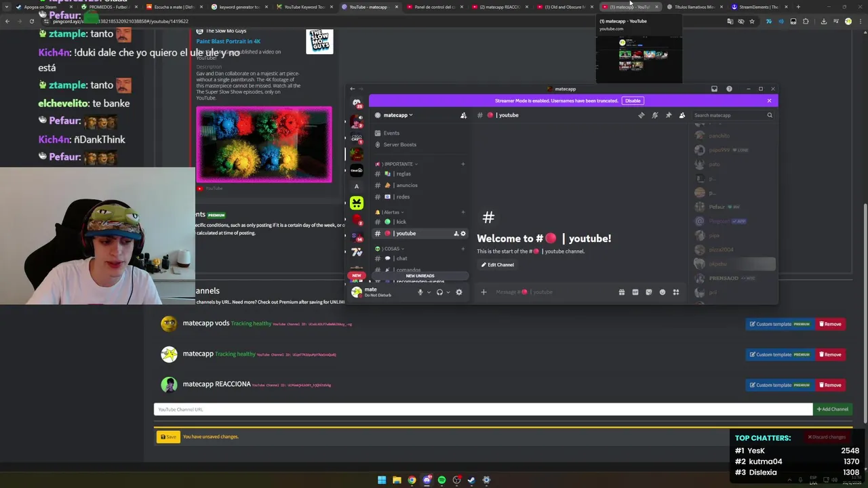Open Discord direct messages home icon
Viewport: 868px width, 488px height.
(x=357, y=103)
